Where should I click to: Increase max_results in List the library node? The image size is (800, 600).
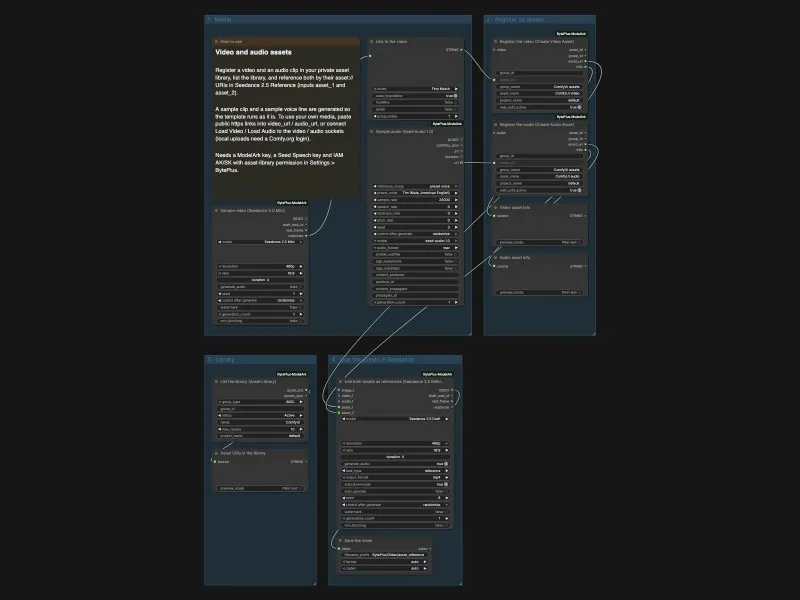point(301,429)
